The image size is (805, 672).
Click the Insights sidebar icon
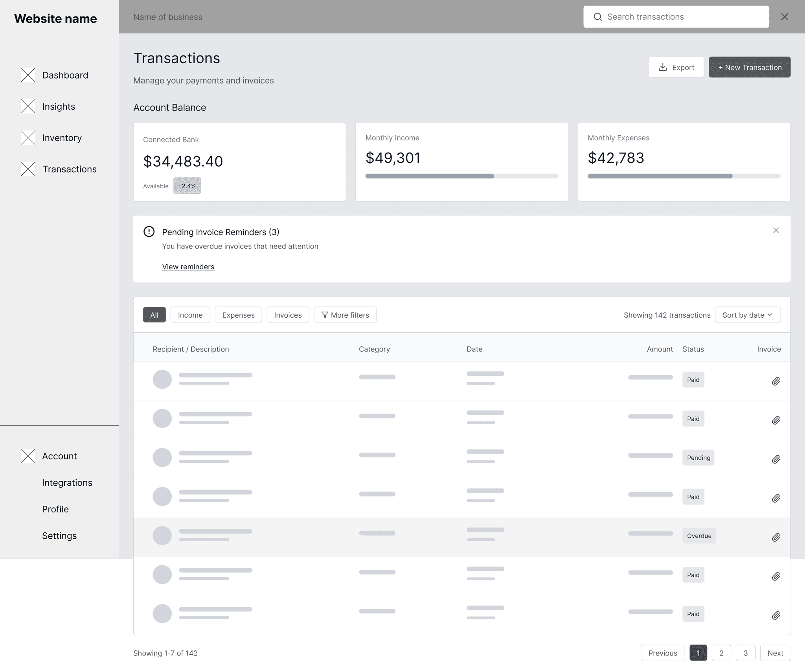tap(28, 107)
